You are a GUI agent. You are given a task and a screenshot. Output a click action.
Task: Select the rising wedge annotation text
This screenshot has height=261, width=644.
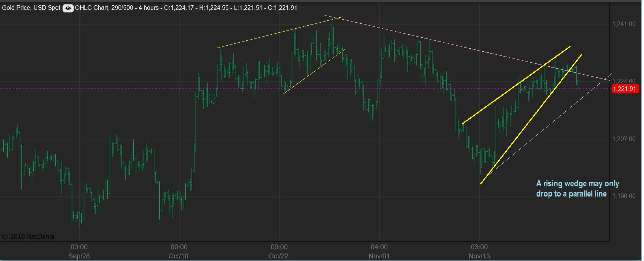[577, 189]
